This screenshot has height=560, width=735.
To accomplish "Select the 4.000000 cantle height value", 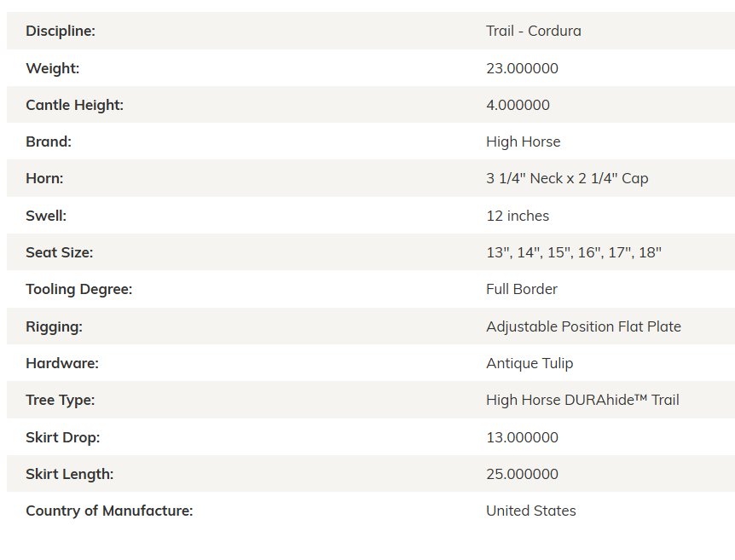I will click(518, 105).
